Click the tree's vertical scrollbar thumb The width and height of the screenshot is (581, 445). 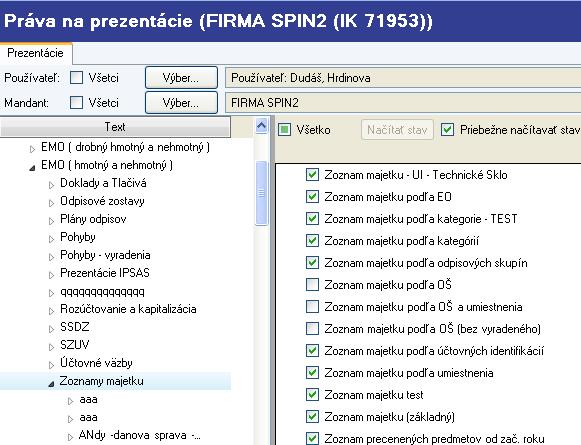261,193
